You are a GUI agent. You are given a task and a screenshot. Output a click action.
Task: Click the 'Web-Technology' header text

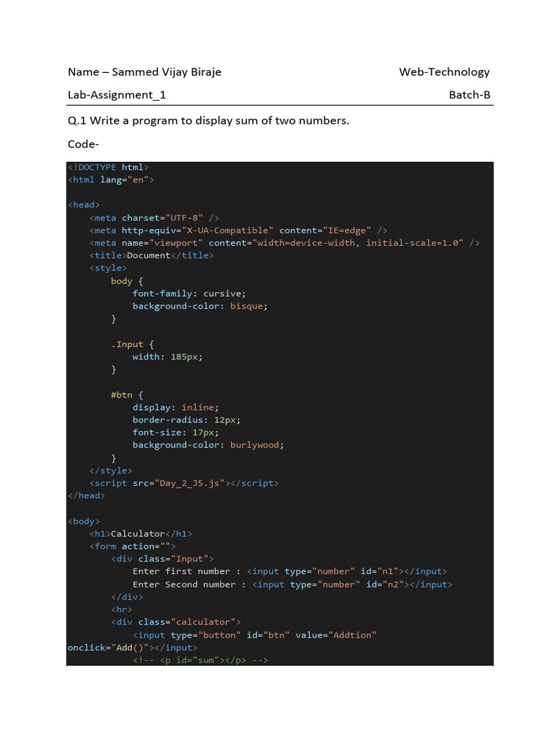tap(444, 72)
